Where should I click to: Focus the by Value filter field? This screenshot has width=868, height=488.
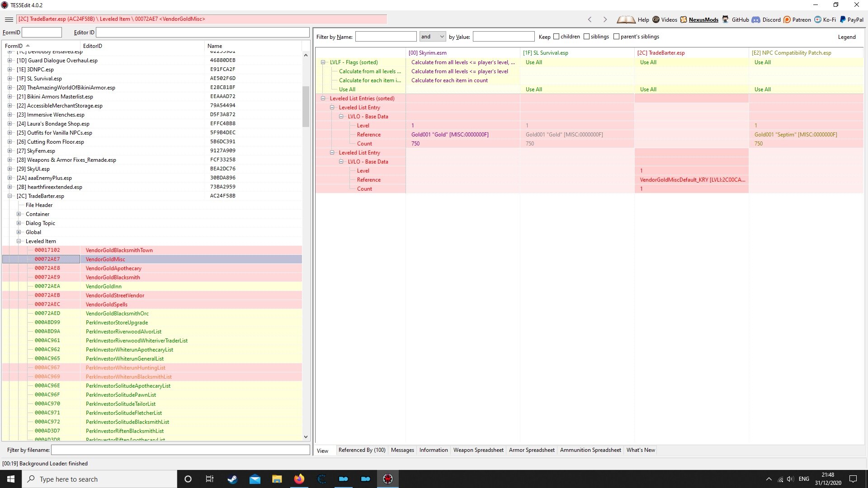click(504, 37)
